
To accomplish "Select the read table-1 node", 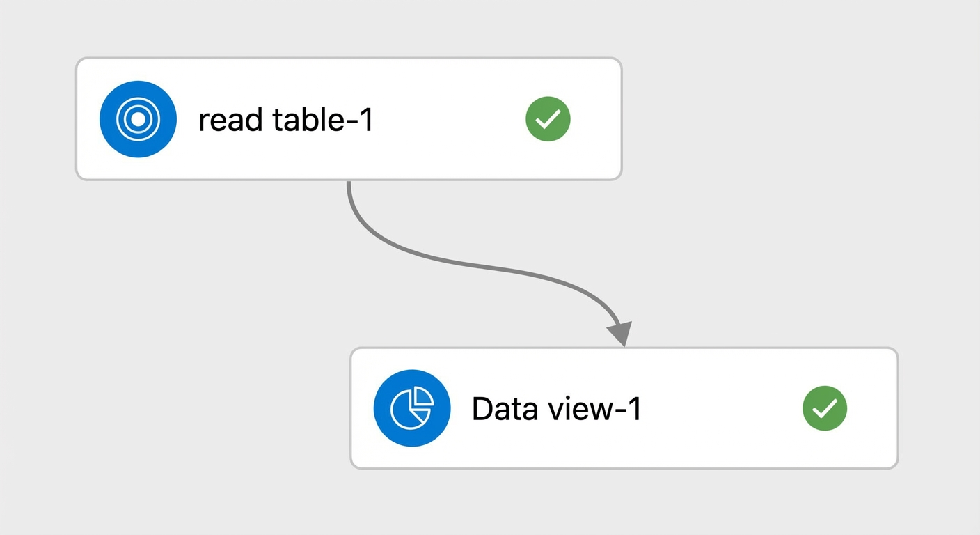I will point(349,119).
